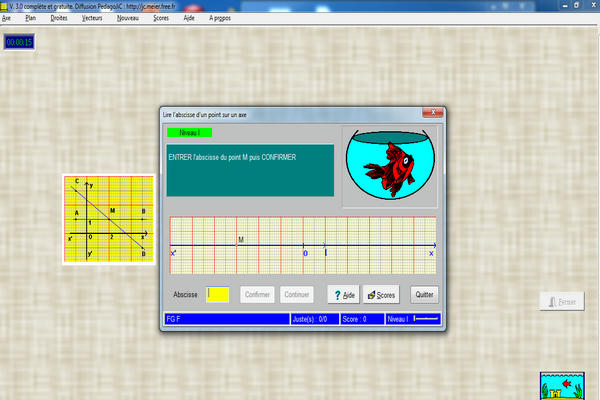
Task: Click the elapsed timer display 00:00:15
Action: coord(19,42)
